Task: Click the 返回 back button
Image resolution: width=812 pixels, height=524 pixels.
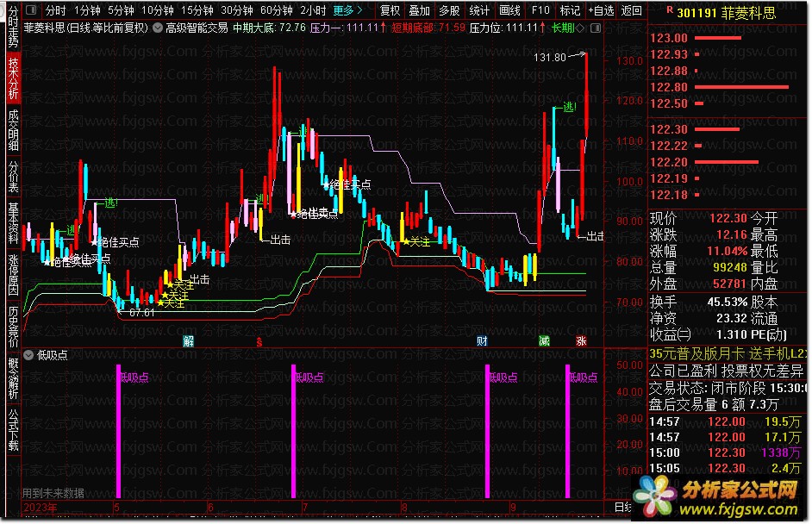Action: tap(631, 10)
